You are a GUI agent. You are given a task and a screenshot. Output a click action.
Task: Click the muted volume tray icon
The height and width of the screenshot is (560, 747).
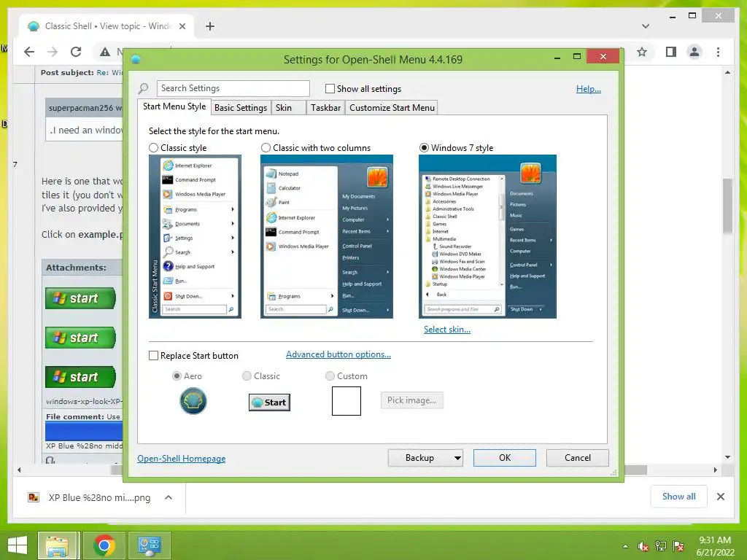(x=643, y=546)
